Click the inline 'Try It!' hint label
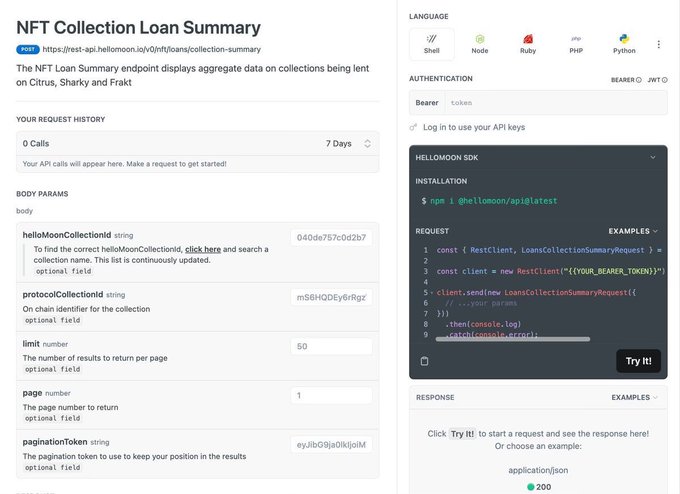The height and width of the screenshot is (494, 680). point(462,434)
